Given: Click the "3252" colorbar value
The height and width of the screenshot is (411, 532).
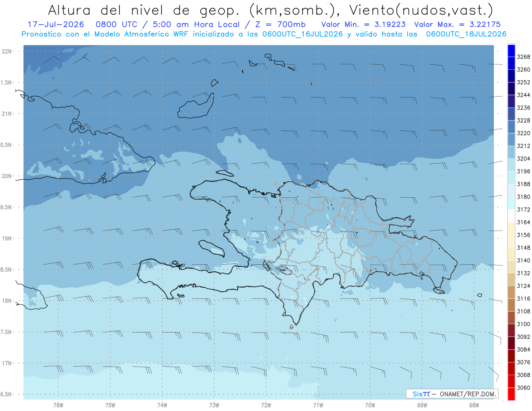Looking at the screenshot, I should [524, 82].
